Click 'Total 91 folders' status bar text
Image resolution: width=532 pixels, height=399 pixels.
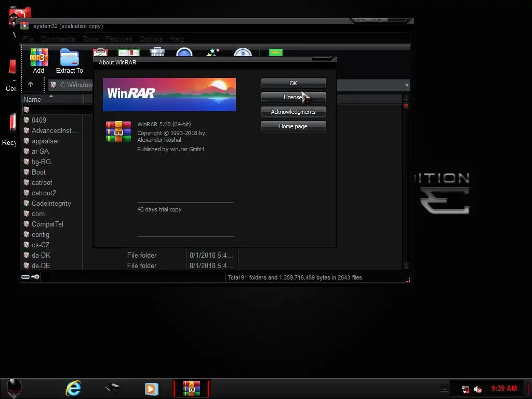[x=295, y=277]
